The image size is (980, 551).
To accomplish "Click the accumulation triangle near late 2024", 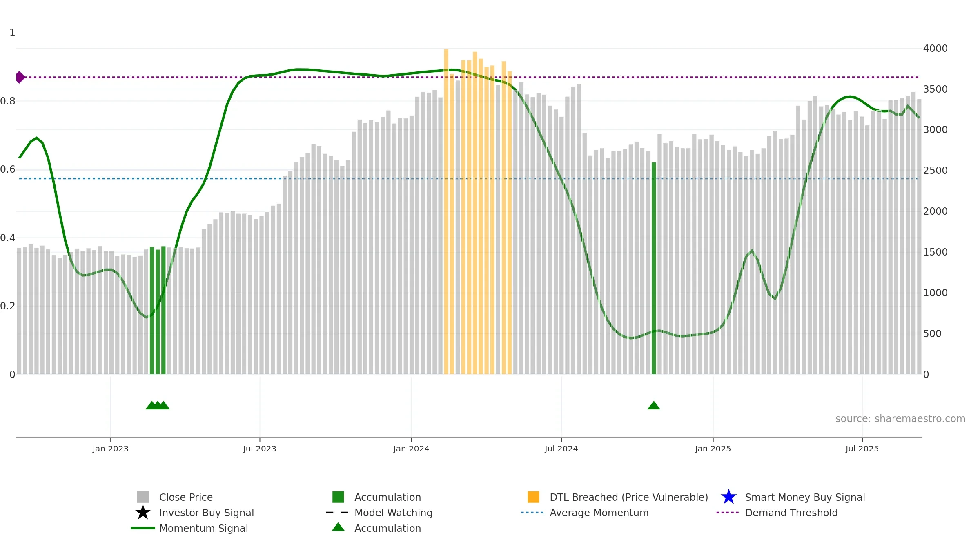I will point(654,405).
